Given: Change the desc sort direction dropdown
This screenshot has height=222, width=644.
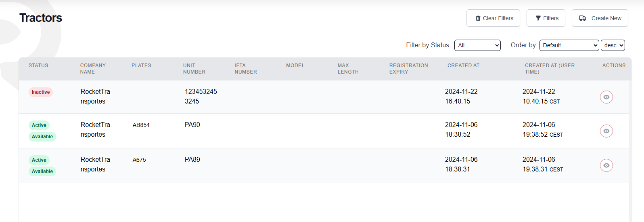Looking at the screenshot, I should [613, 45].
